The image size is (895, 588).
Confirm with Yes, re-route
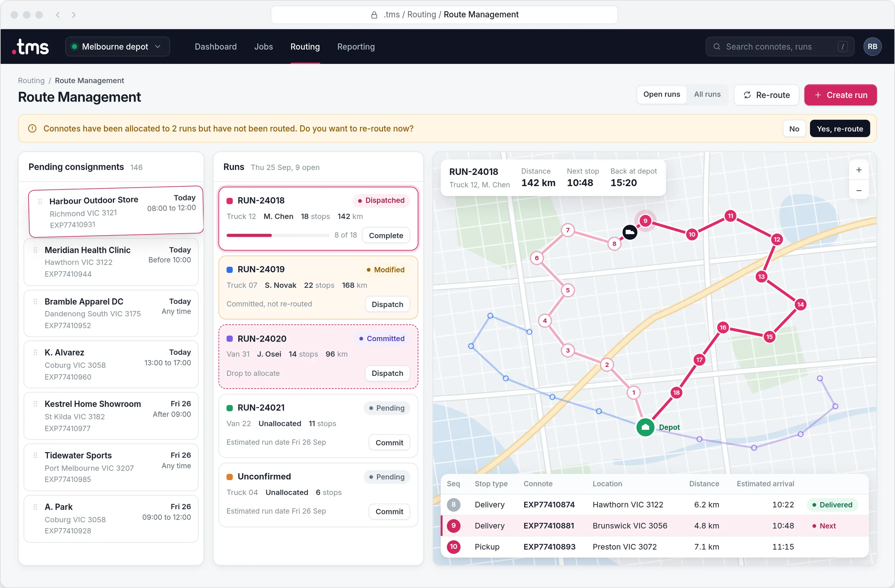coord(840,129)
